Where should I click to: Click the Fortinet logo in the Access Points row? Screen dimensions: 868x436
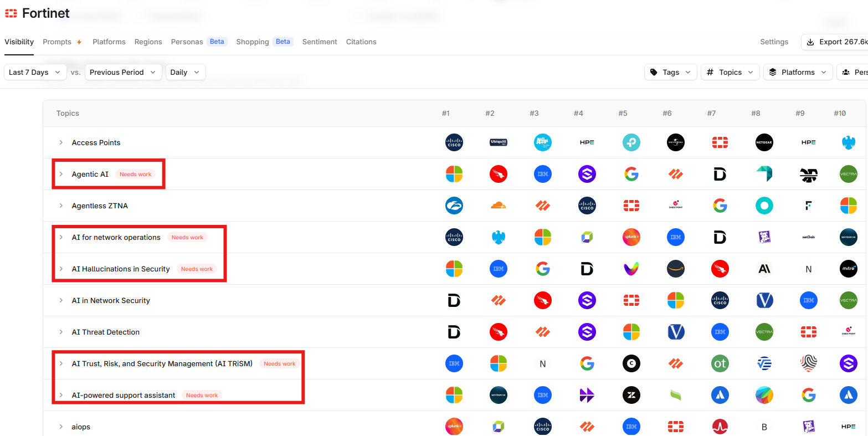[x=720, y=142]
